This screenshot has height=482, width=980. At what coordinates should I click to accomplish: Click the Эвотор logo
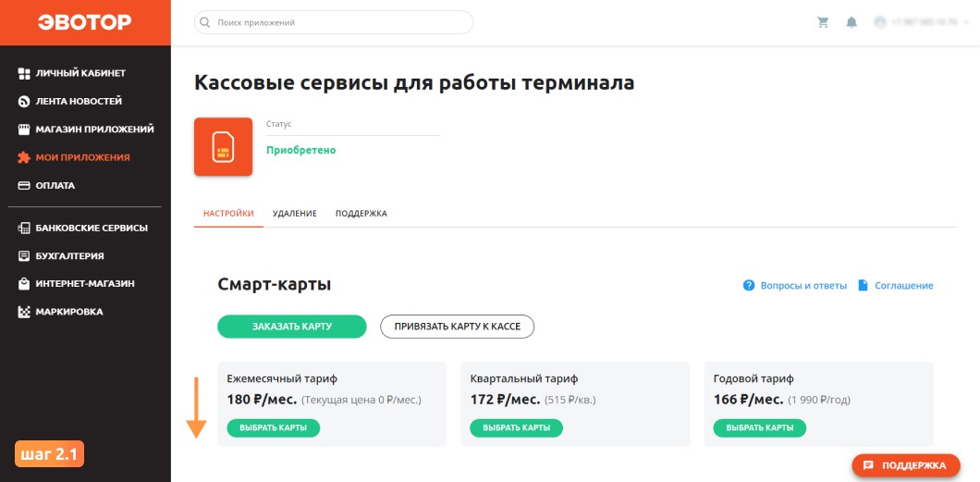pos(85,22)
